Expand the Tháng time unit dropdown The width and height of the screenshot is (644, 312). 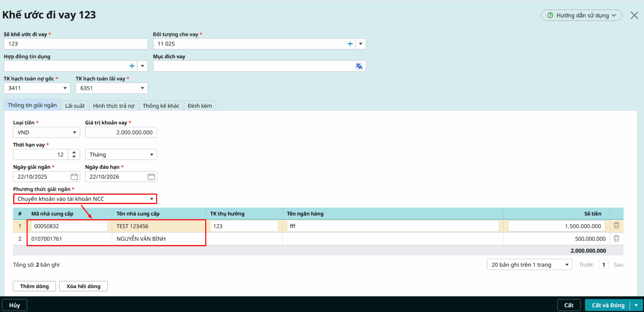click(151, 155)
